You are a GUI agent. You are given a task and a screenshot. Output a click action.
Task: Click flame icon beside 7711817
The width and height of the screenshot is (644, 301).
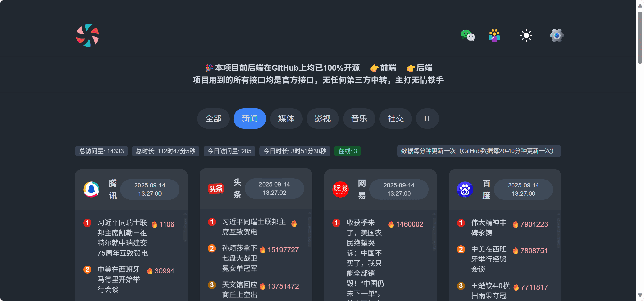pos(516,287)
